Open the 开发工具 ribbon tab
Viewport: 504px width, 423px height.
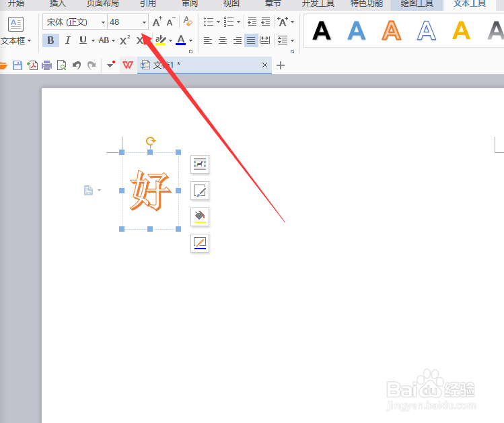click(x=318, y=3)
